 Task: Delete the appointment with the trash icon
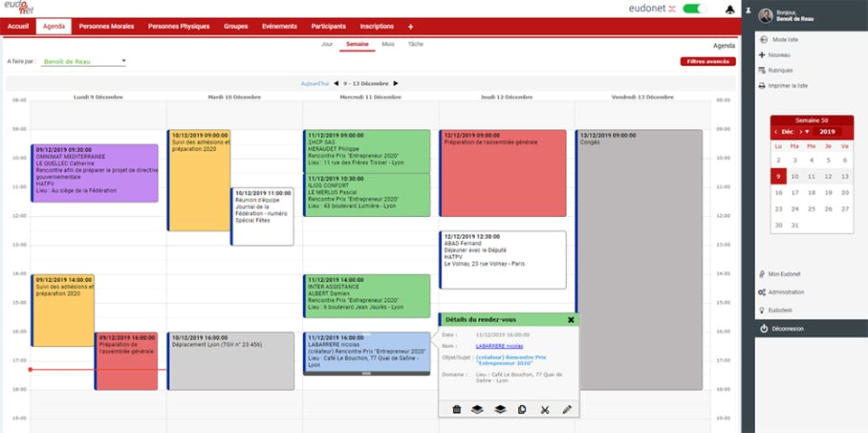click(x=457, y=409)
